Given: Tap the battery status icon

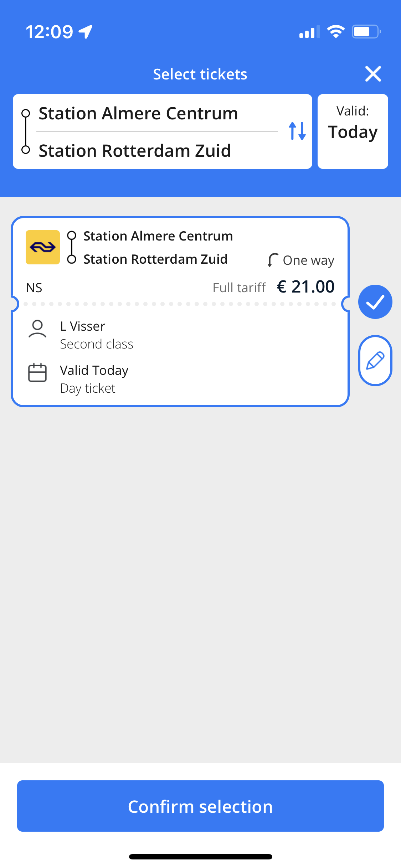Looking at the screenshot, I should [366, 32].
